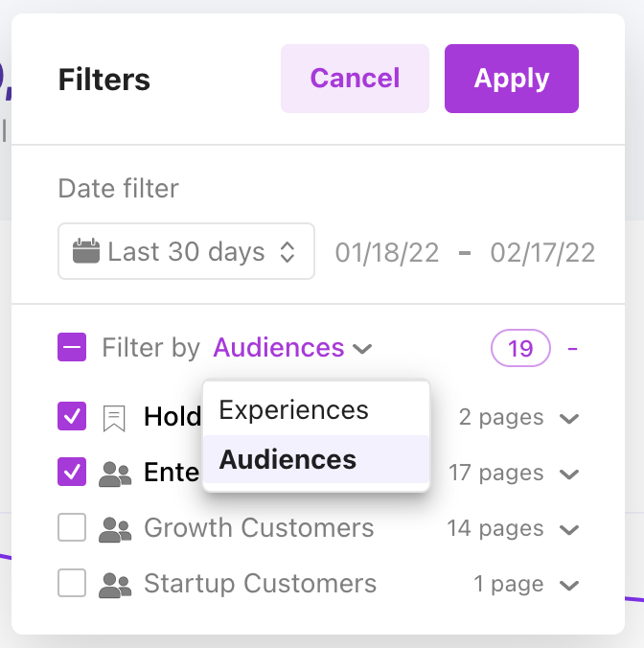This screenshot has width=644, height=648.
Task: Click the people icon for Growth Customers
Action: (x=115, y=529)
